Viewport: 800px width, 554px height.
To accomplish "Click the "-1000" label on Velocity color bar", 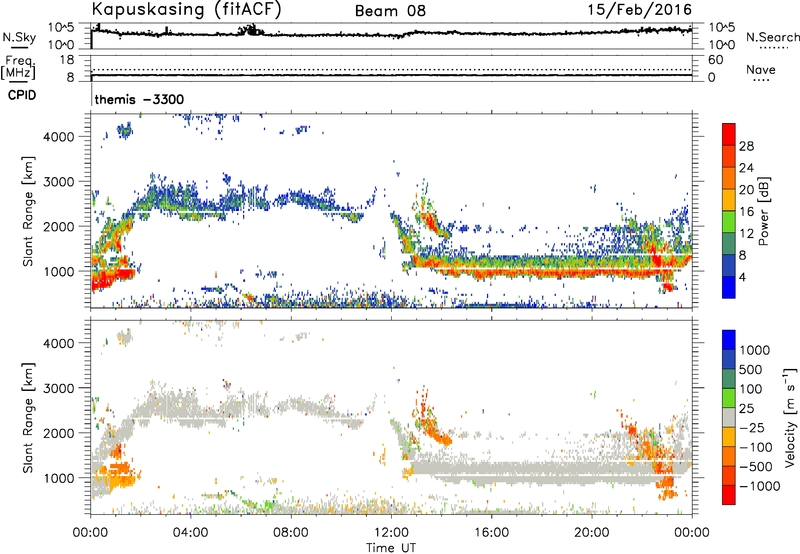I will (x=760, y=486).
